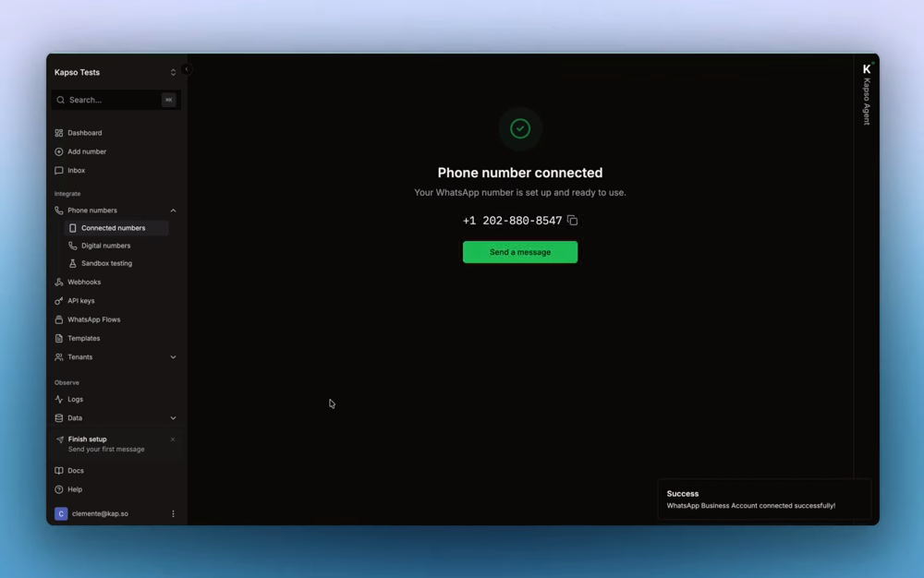
Task: Click the Send a message button
Action: pos(519,252)
